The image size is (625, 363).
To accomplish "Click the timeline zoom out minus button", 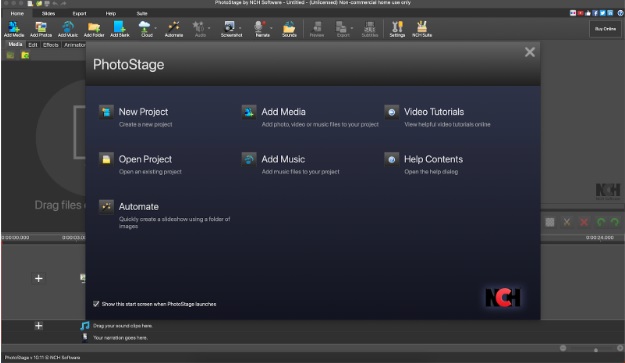I will point(563,348).
